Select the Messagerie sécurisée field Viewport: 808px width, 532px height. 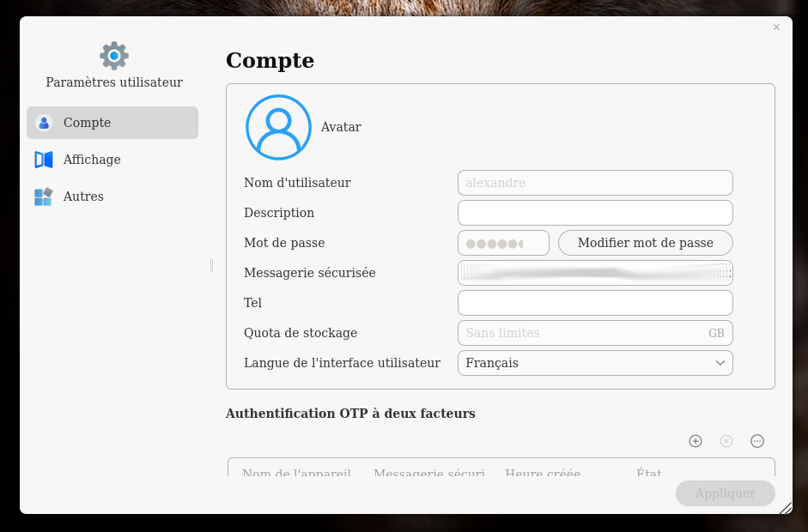pos(594,273)
